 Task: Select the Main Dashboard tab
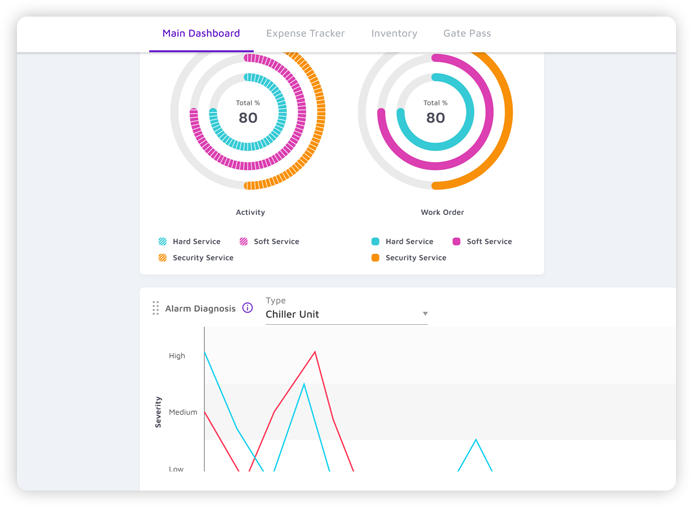(201, 33)
